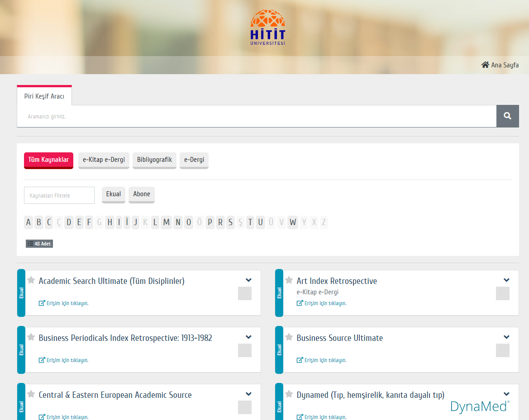529x420 pixels.
Task: Expand Academic Search Ultimate details chevron
Action: (248, 280)
